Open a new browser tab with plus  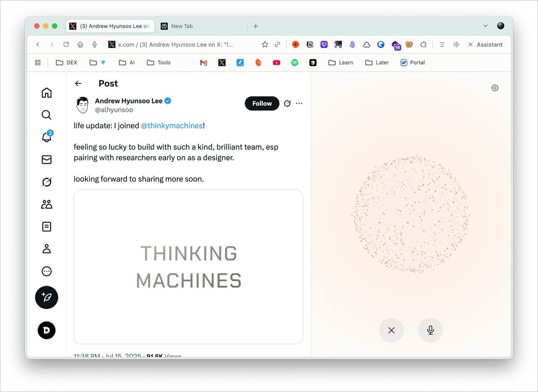[x=256, y=26]
